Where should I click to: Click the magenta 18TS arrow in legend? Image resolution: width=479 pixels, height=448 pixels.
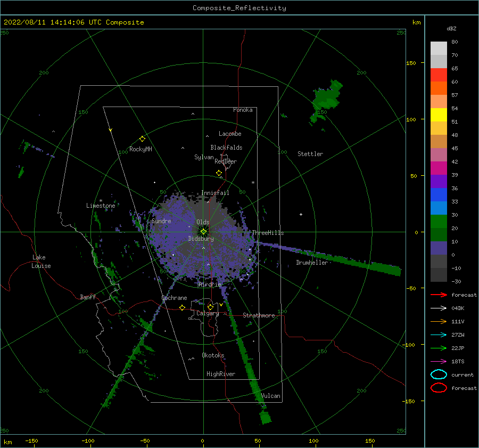coord(439,362)
